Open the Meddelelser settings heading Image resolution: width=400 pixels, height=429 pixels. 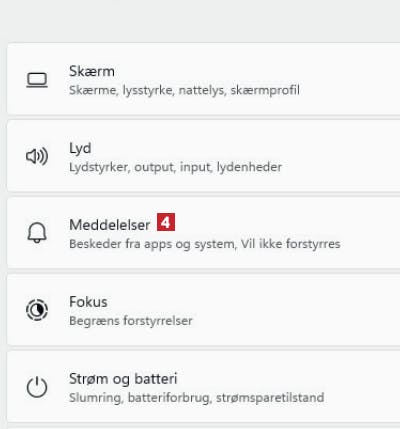pos(109,225)
